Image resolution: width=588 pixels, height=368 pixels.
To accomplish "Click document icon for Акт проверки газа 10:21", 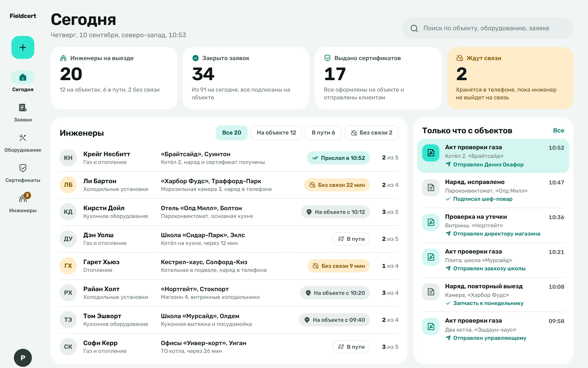I will pos(431,257).
